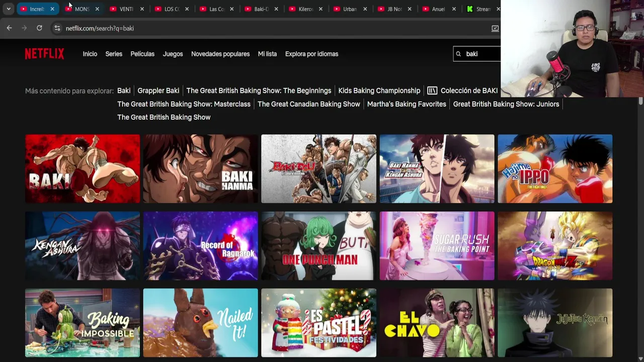The height and width of the screenshot is (362, 644).
Task: Click the address bar URL
Action: [x=100, y=28]
